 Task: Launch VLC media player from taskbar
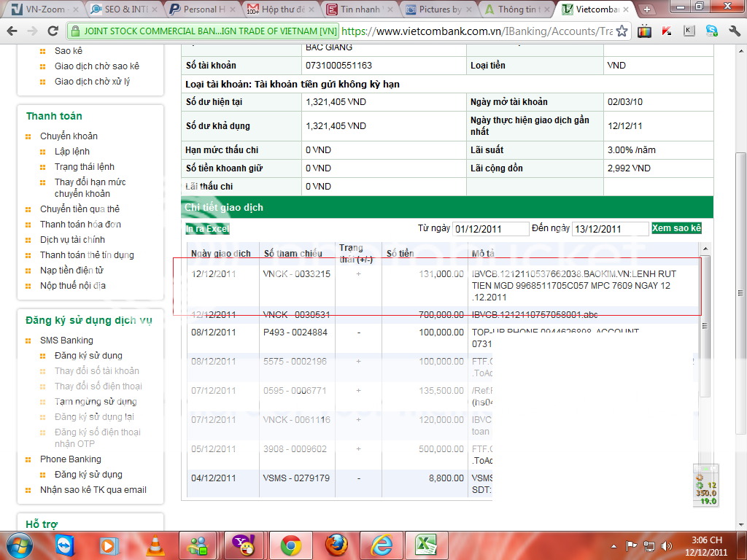[155, 545]
